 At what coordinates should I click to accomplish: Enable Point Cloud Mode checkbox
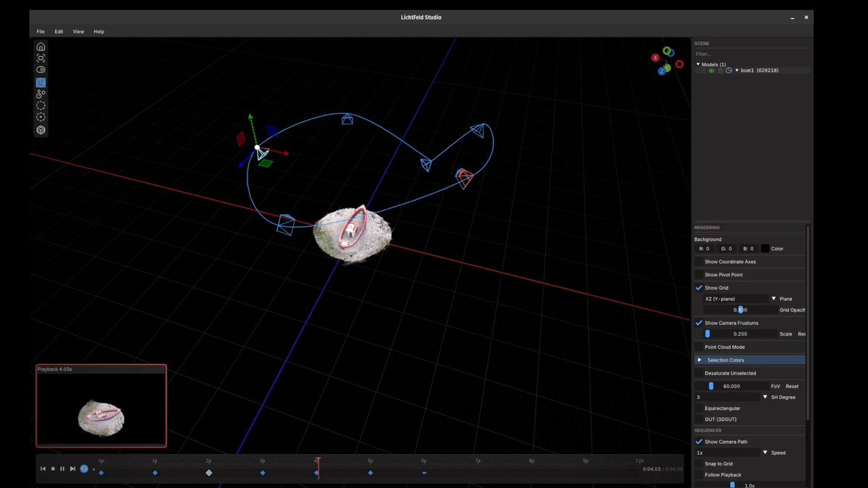699,347
